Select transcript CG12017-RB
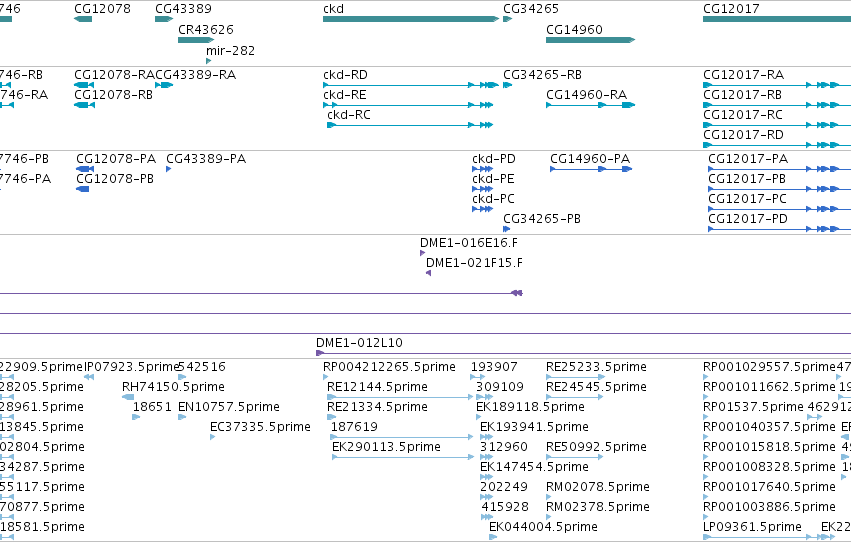Image resolution: width=851 pixels, height=542 pixels. pyautogui.click(x=777, y=105)
